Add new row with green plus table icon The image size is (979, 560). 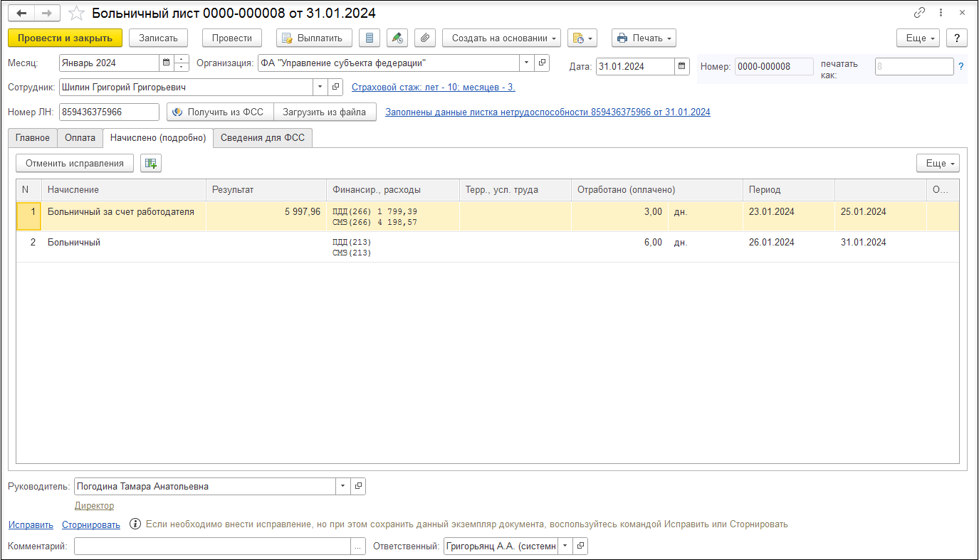(151, 163)
